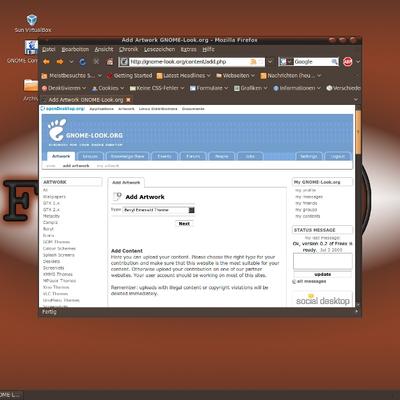Open the Wallpapers category link
Image resolution: width=400 pixels, height=400 pixels.
pos(54,197)
